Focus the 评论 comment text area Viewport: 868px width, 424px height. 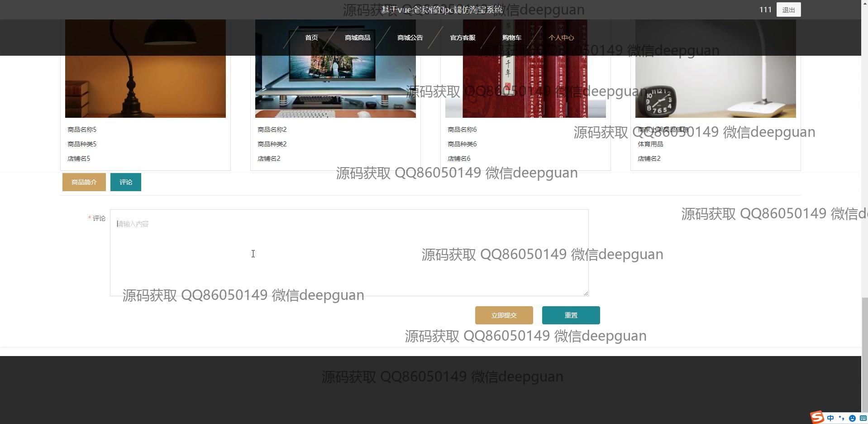349,253
